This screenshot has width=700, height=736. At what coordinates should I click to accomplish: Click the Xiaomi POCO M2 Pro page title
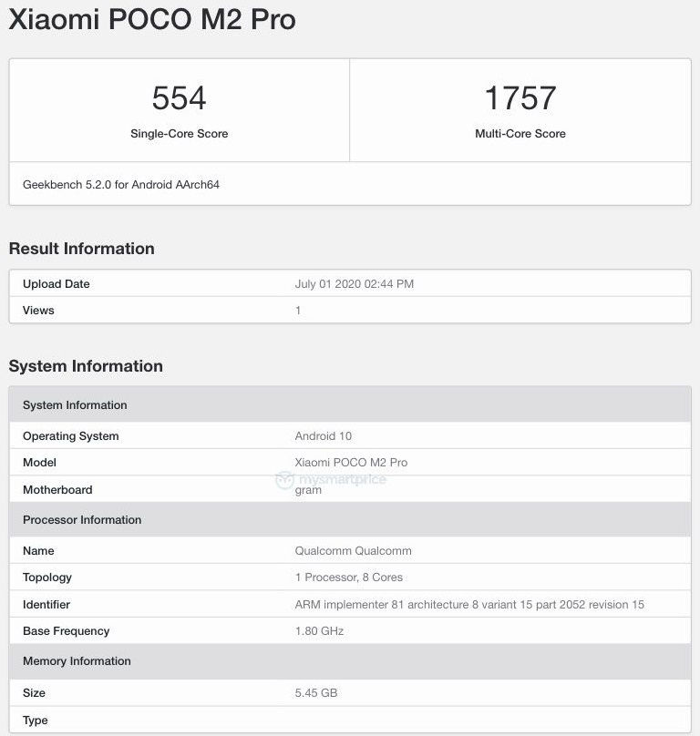[x=152, y=19]
